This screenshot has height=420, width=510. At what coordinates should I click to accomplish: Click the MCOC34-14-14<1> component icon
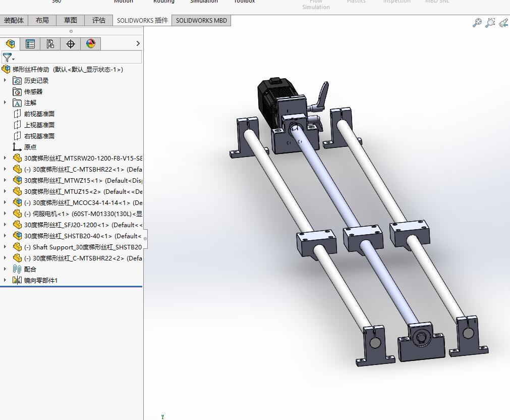[17, 202]
